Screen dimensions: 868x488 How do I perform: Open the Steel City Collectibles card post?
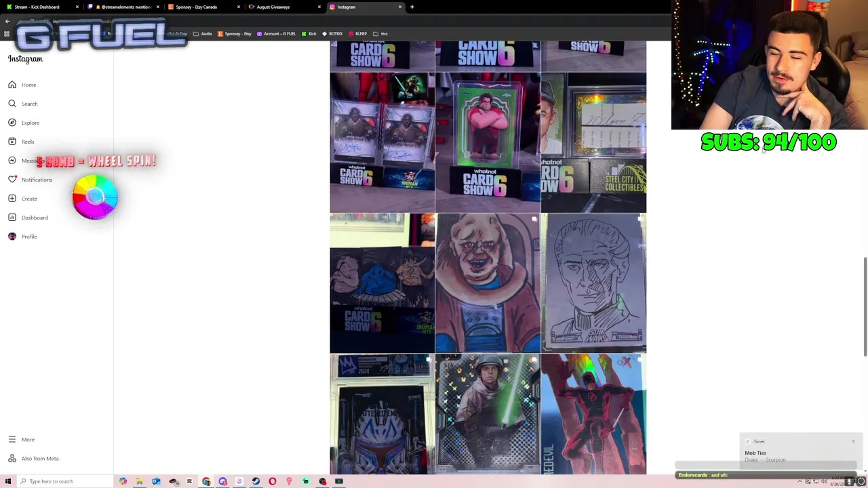point(594,142)
